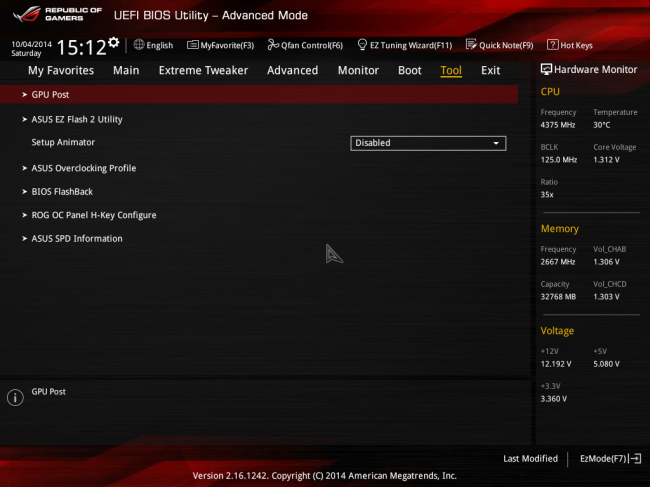Image resolution: width=650 pixels, height=487 pixels.
Task: Click the GPU Post help description text
Action: (49, 392)
